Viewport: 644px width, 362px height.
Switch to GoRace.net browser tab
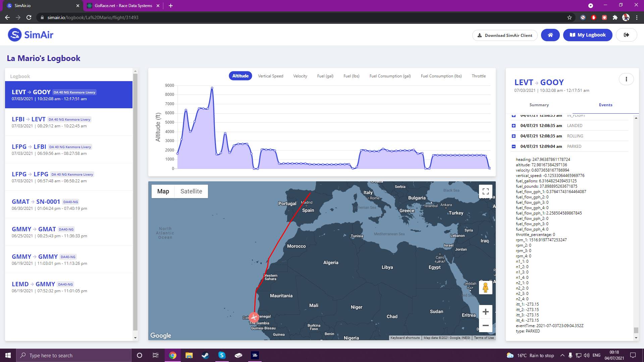123,6
